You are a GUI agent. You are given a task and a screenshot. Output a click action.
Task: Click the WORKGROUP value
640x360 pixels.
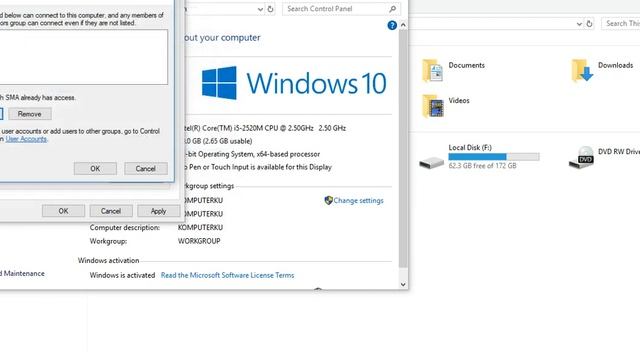coord(199,241)
